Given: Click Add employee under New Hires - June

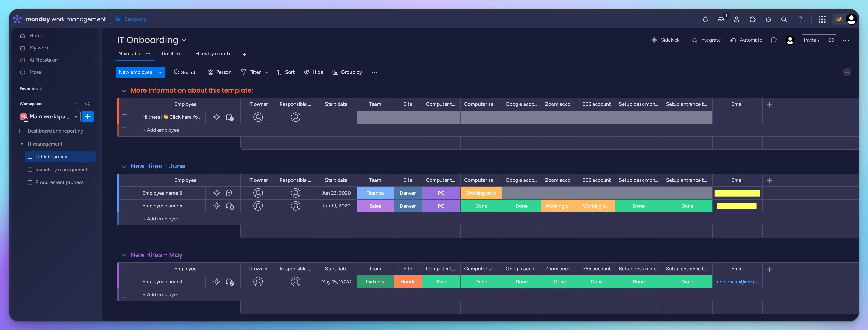Looking at the screenshot, I should 161,218.
